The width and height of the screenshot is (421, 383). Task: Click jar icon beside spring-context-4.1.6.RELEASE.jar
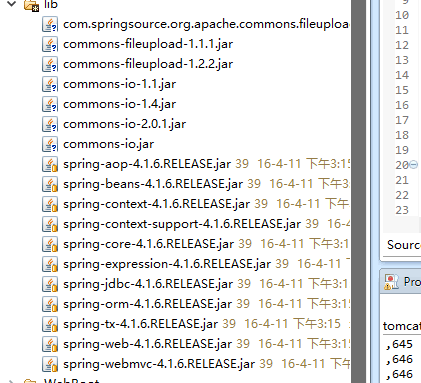(x=50, y=205)
